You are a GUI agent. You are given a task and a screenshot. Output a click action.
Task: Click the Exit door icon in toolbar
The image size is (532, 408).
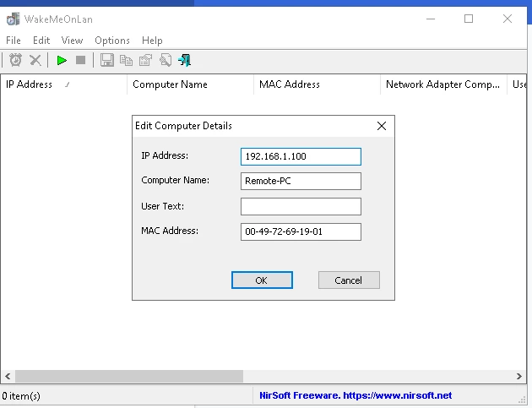click(x=185, y=61)
